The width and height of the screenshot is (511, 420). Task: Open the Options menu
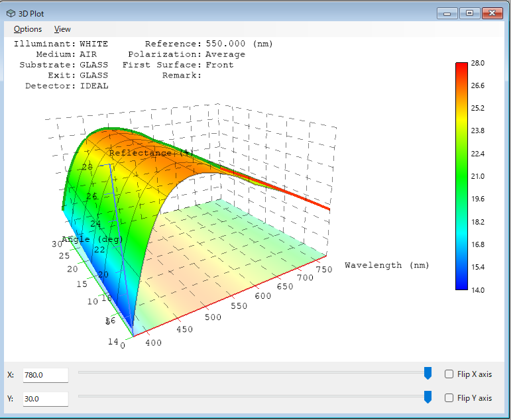tap(28, 29)
